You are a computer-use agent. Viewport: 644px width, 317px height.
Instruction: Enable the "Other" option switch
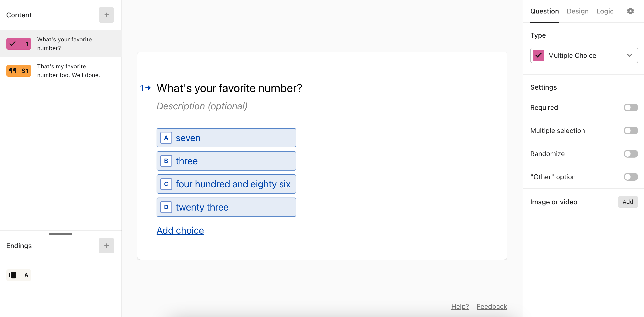(x=631, y=177)
